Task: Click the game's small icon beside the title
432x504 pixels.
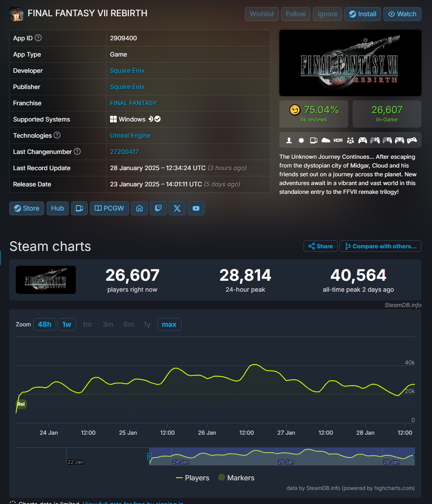Action: [x=16, y=14]
